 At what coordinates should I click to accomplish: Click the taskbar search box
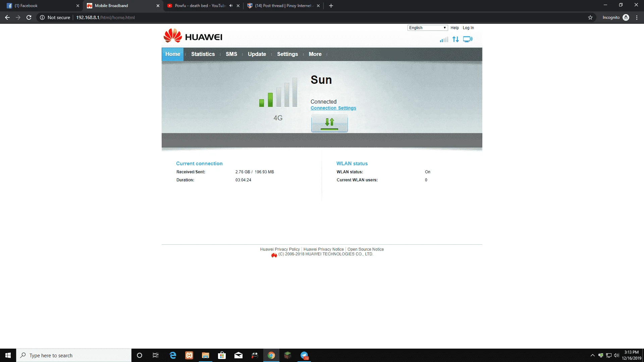point(74,355)
